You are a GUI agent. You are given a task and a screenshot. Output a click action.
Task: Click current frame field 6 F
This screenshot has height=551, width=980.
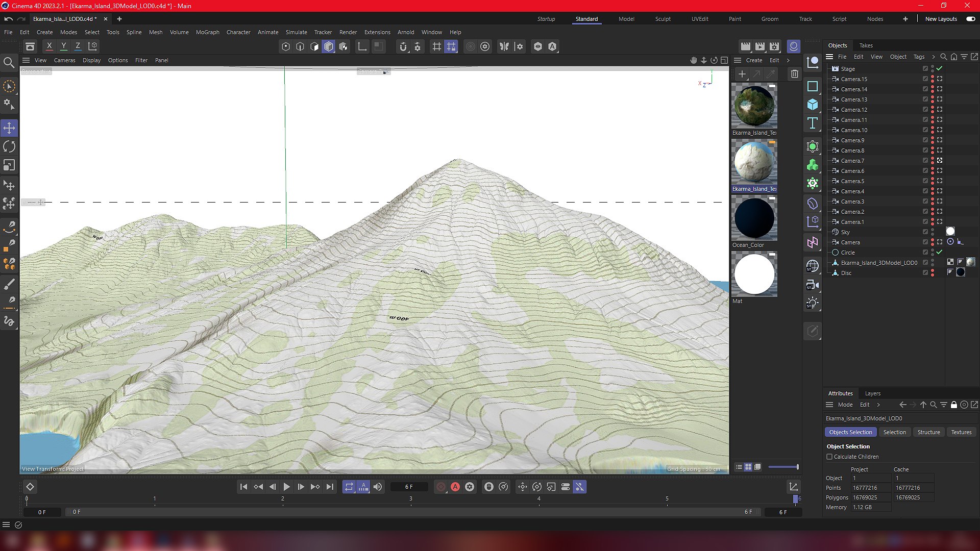pyautogui.click(x=409, y=487)
